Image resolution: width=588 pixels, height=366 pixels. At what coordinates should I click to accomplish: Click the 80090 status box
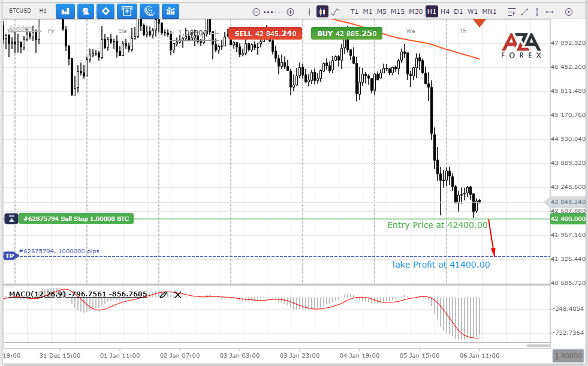(x=568, y=355)
